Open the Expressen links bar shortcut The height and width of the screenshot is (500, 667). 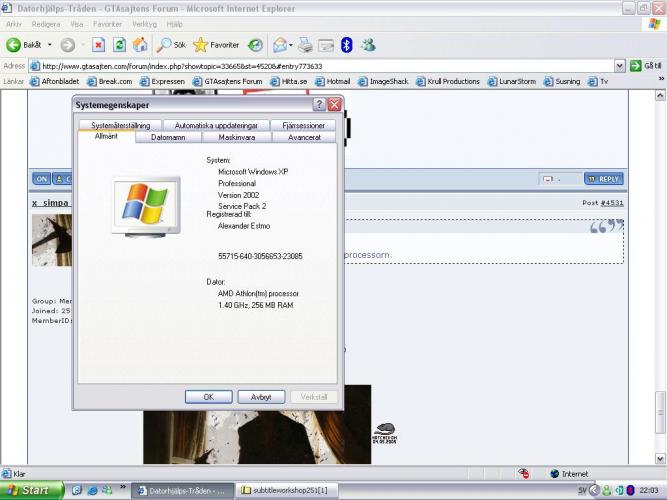(162, 81)
